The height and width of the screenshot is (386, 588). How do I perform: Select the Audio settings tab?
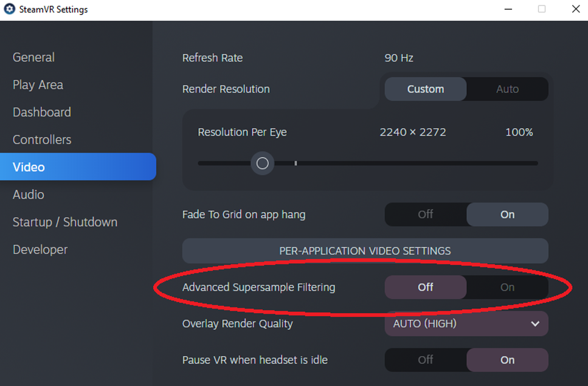[29, 195]
